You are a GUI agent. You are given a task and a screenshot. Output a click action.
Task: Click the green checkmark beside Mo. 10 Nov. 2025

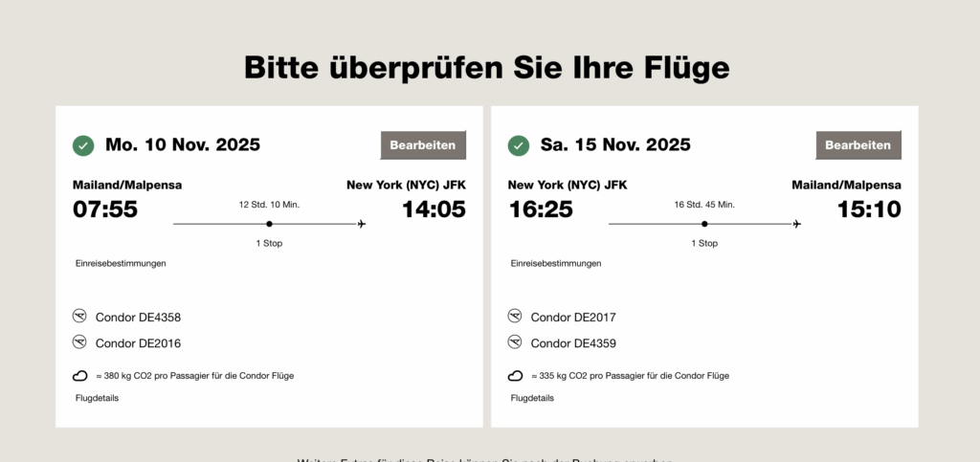coord(83,145)
